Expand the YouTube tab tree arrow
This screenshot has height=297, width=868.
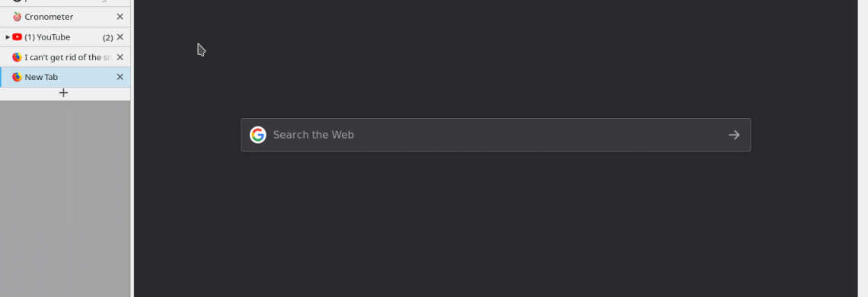tap(8, 37)
